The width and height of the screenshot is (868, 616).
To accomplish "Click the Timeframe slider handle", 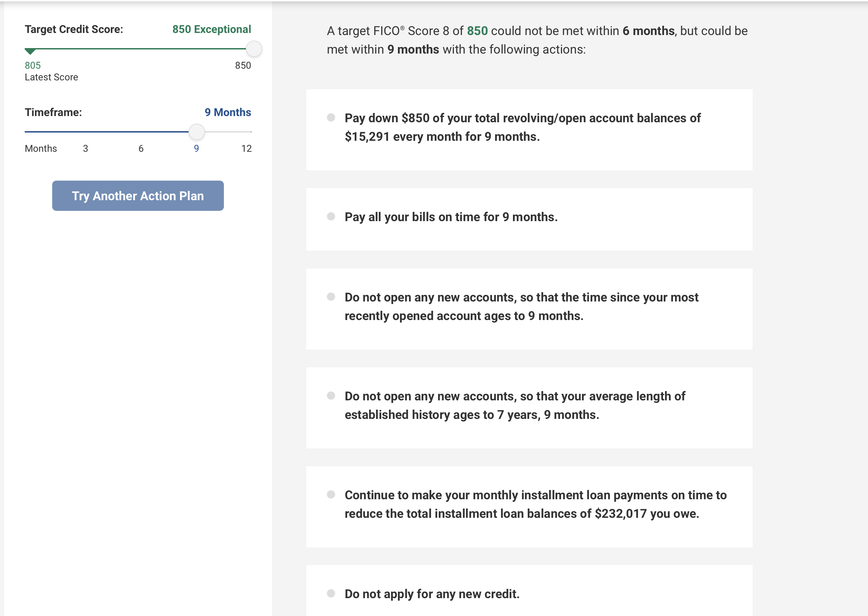I will tap(196, 132).
